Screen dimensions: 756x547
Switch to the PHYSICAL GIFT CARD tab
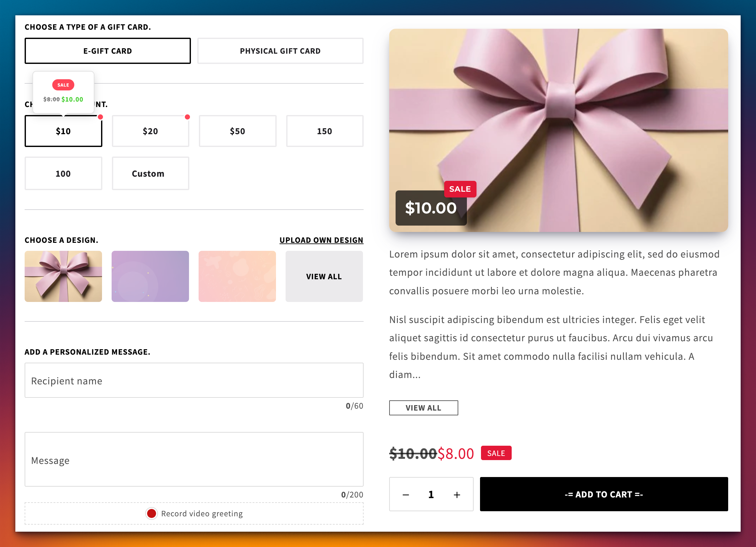pos(280,50)
